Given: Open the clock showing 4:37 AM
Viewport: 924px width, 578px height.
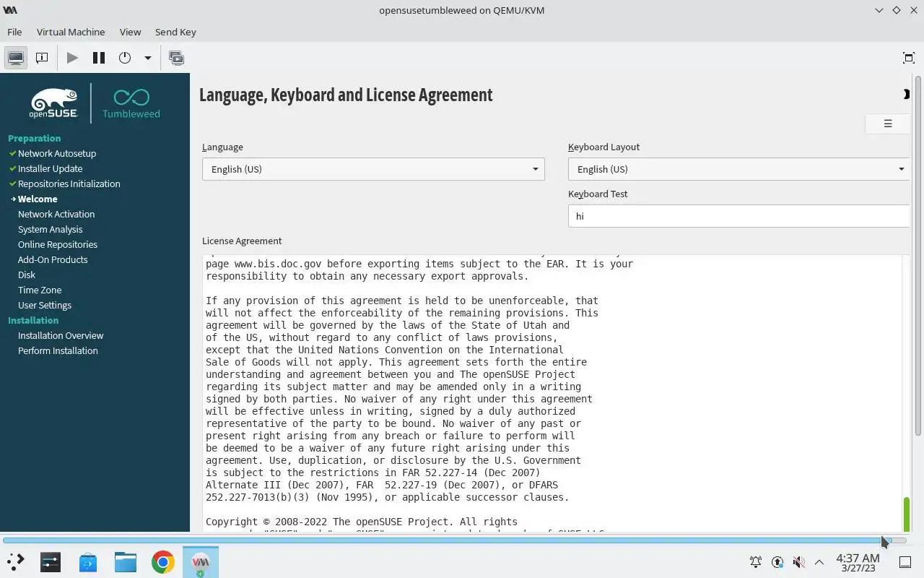Looking at the screenshot, I should (x=858, y=562).
